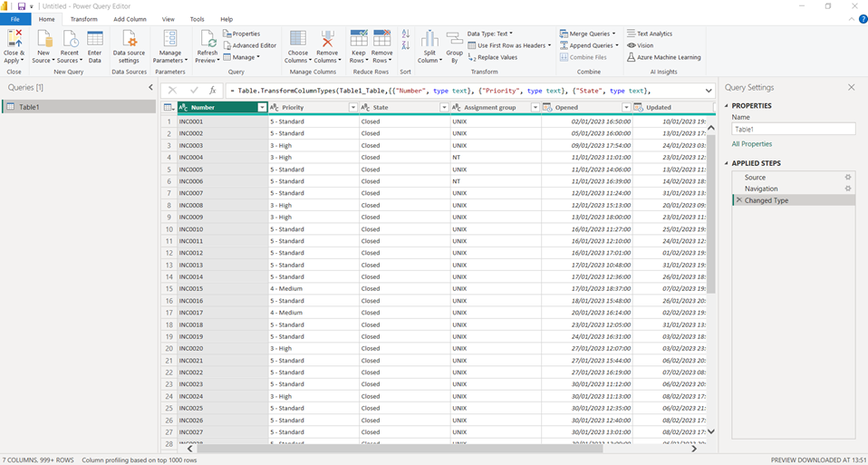Click the Group By icon
The image size is (868, 465).
click(x=454, y=39)
